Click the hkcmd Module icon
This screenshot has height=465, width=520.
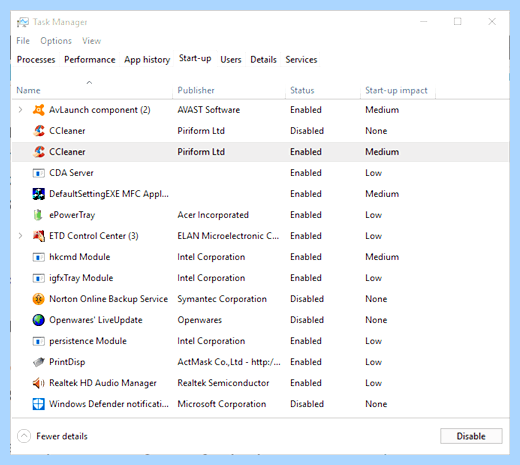click(x=39, y=257)
